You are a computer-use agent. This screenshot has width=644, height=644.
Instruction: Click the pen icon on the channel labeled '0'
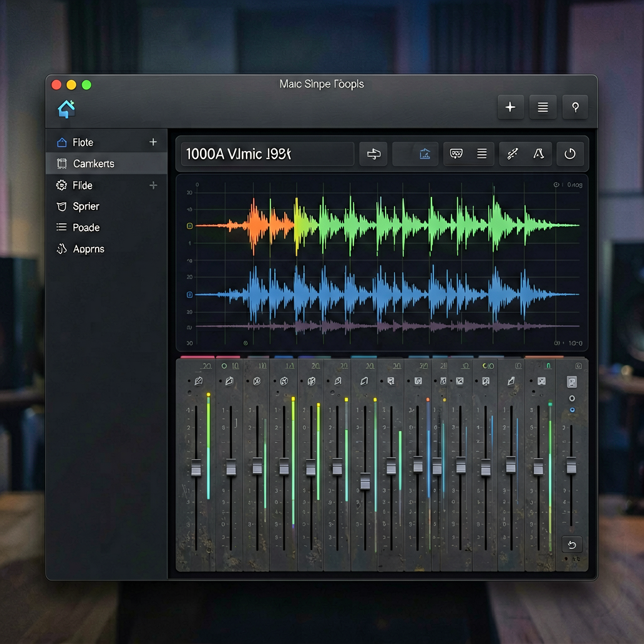coord(511,381)
